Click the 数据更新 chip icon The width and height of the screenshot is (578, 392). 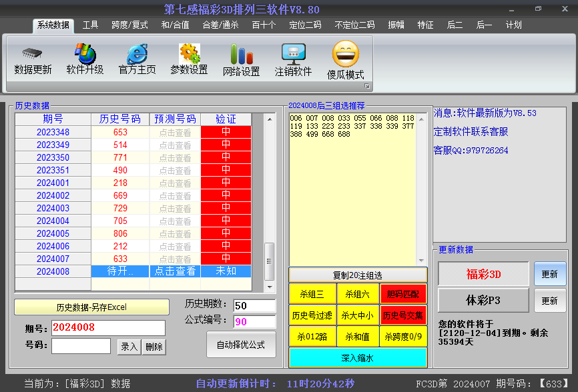click(x=33, y=54)
